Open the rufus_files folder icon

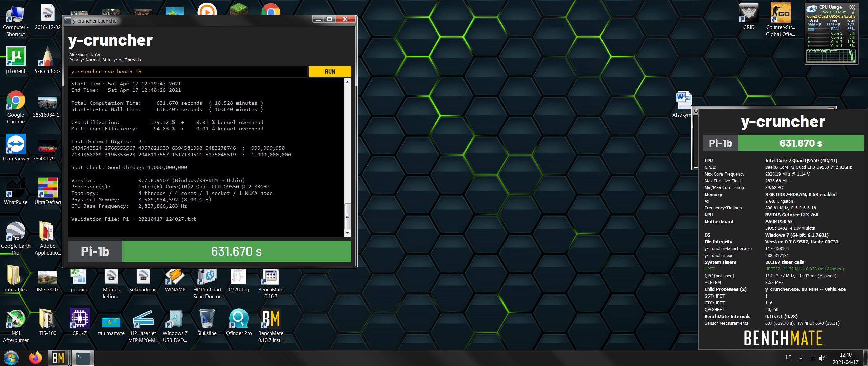pyautogui.click(x=16, y=279)
